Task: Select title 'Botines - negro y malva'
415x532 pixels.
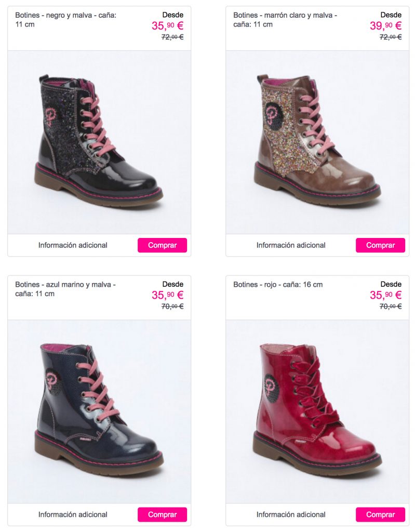Action: coord(66,20)
